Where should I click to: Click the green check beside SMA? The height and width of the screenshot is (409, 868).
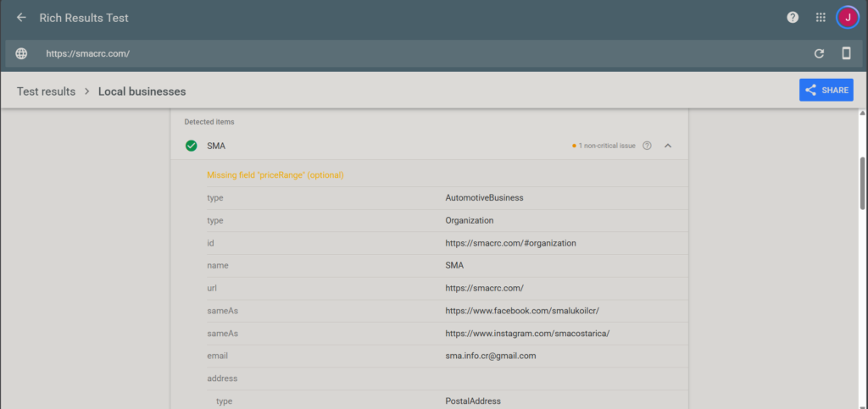pos(191,146)
